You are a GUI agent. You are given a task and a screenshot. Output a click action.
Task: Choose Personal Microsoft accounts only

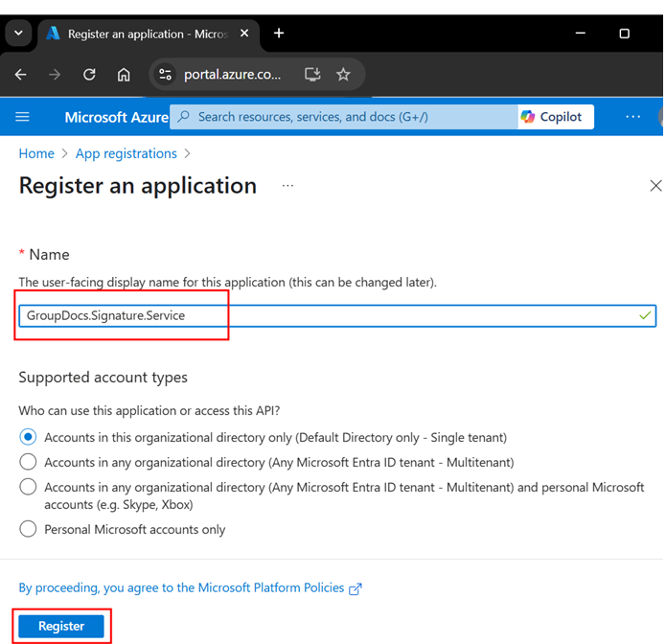[x=29, y=529]
